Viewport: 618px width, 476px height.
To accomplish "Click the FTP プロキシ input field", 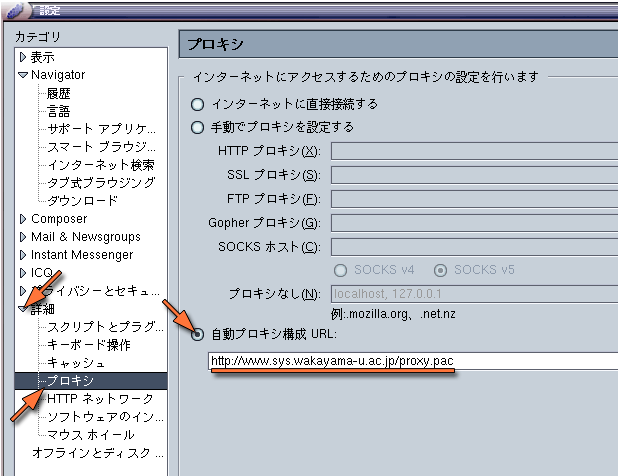I will [x=475, y=199].
